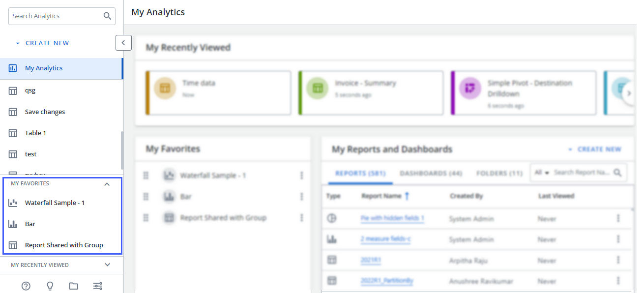Expand the My Recently Viewed section

107,265
